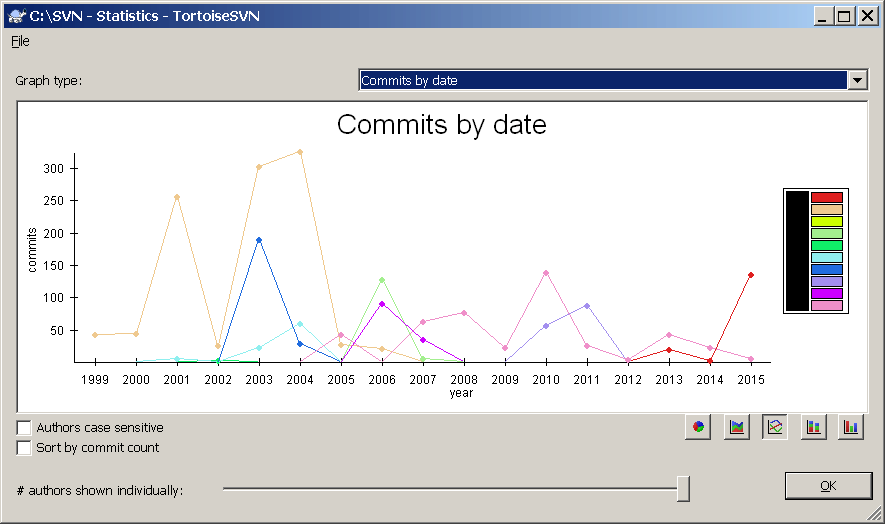885x524 pixels.
Task: Confirm with the OK button
Action: (x=828, y=486)
